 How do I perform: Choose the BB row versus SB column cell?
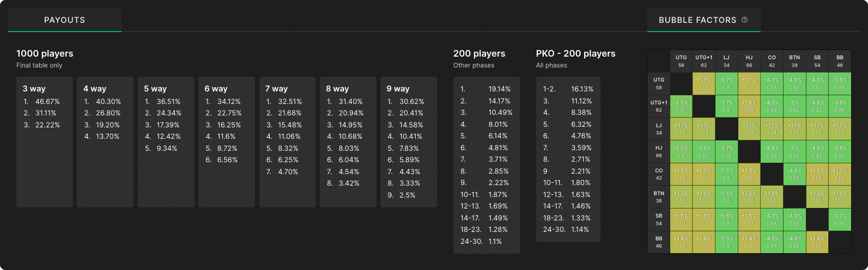[x=817, y=242]
